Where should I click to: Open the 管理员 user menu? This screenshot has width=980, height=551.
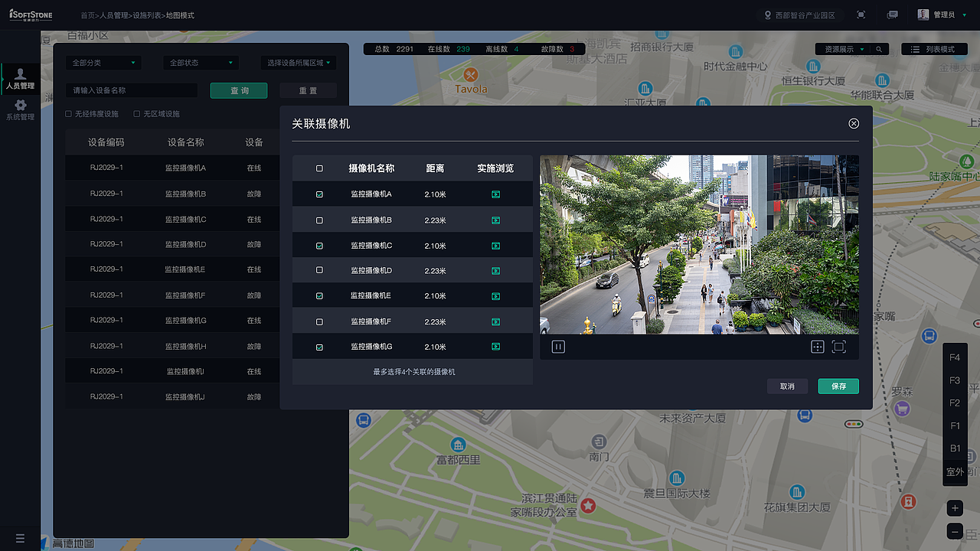point(943,15)
